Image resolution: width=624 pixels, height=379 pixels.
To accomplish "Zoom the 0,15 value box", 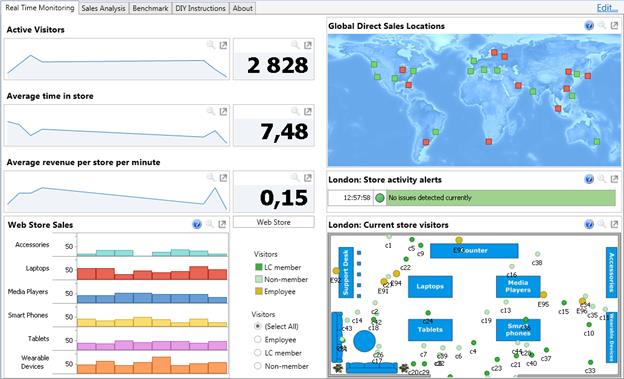I will 295,177.
